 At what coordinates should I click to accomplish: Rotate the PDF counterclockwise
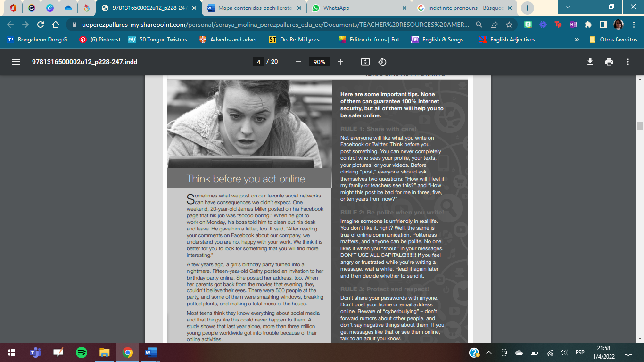click(x=382, y=61)
